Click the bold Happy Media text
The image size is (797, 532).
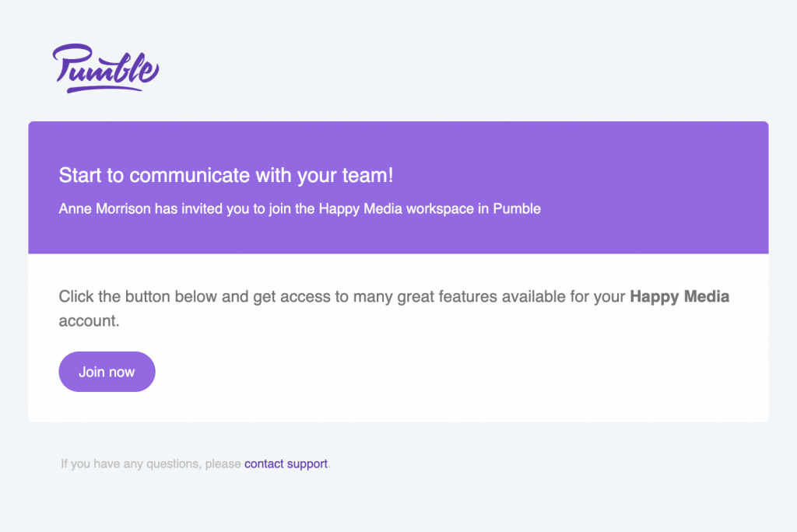coord(679,296)
